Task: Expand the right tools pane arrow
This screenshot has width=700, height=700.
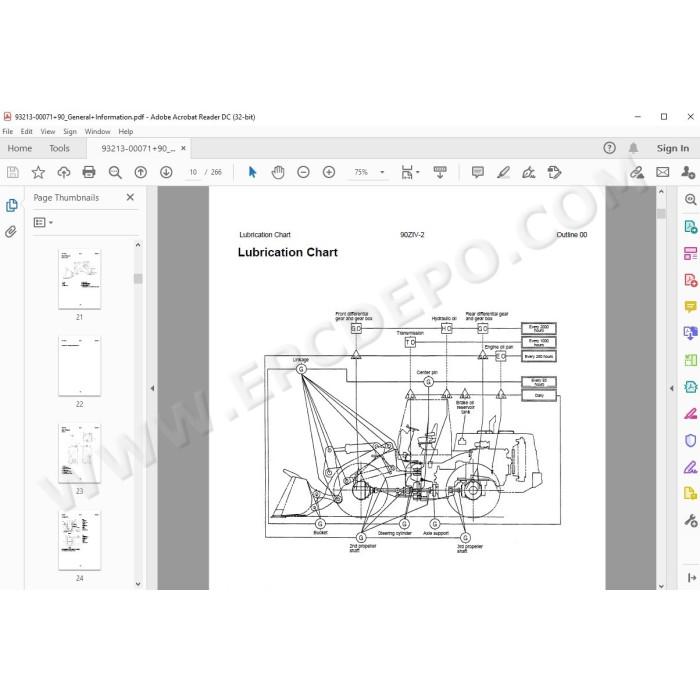Action: point(671,388)
